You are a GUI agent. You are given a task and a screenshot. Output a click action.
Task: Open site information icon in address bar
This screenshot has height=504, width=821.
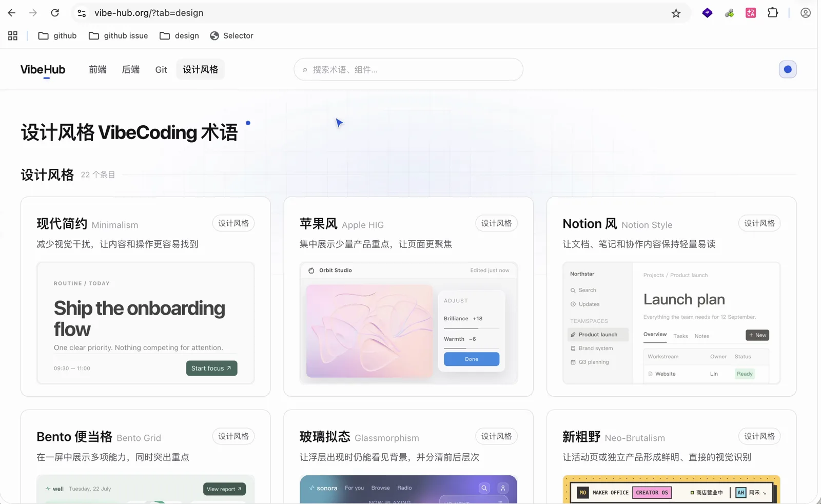(x=82, y=13)
